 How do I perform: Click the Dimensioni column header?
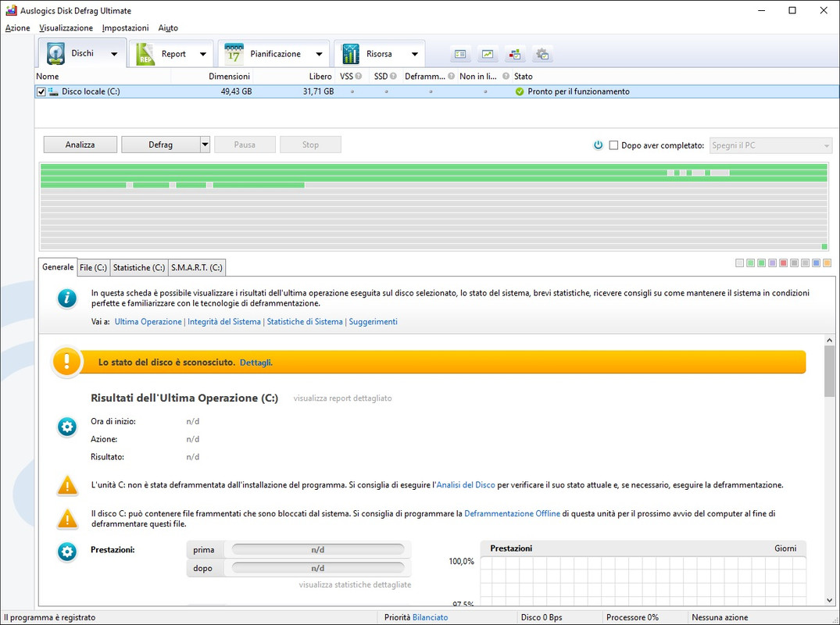(212, 76)
